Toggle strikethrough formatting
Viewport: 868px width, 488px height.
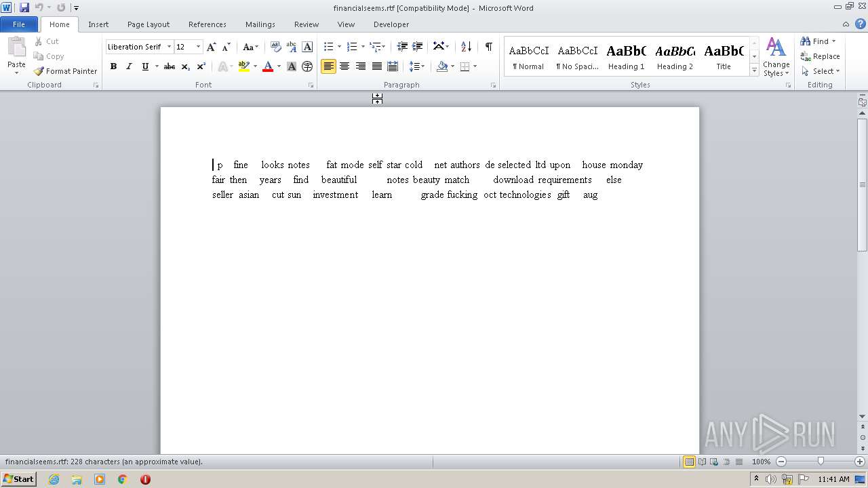coord(170,66)
